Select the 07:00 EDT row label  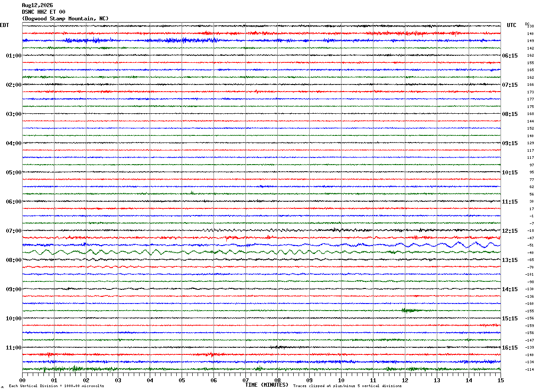click(13, 231)
